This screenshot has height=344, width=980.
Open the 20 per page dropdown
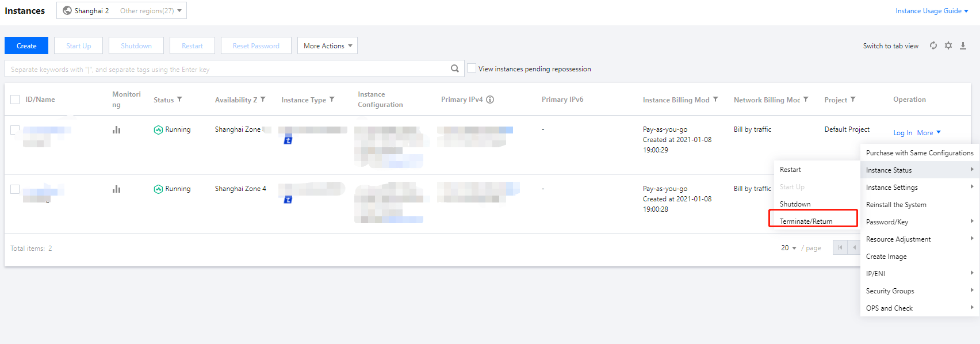[788, 248]
